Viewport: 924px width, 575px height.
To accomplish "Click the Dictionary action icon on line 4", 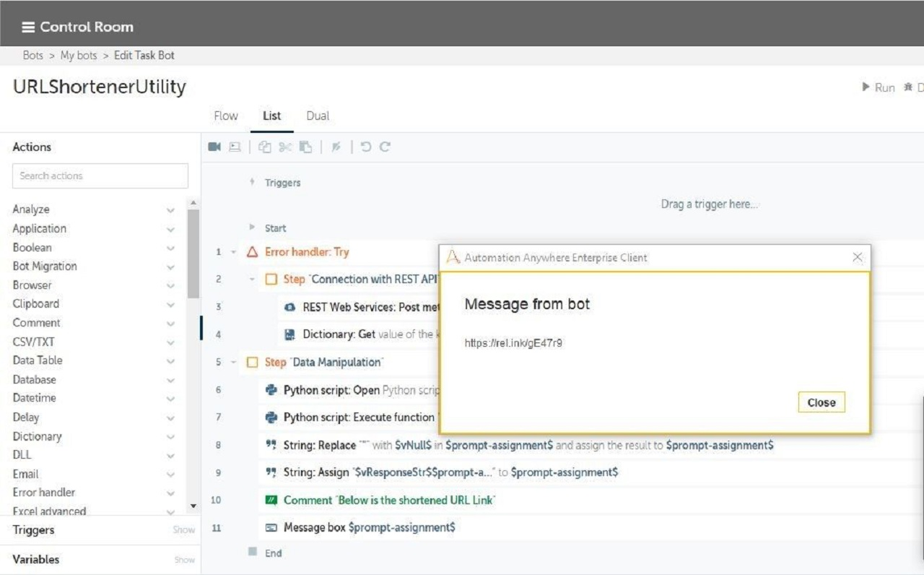I will point(290,334).
